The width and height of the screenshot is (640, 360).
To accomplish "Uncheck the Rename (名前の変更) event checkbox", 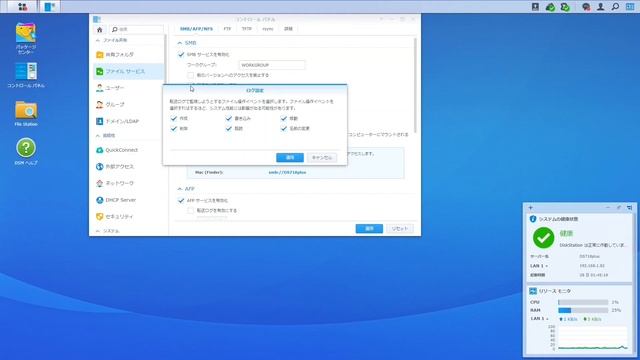I will [x=284, y=129].
